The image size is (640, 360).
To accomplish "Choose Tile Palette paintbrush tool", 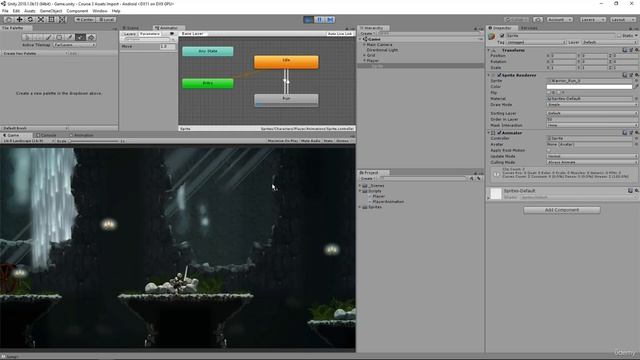I will tap(48, 37).
